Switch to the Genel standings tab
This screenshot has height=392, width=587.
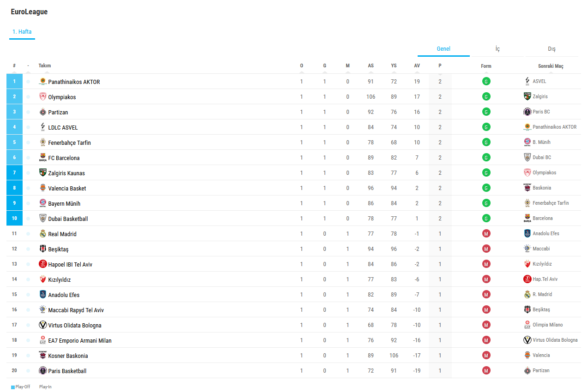pos(443,49)
